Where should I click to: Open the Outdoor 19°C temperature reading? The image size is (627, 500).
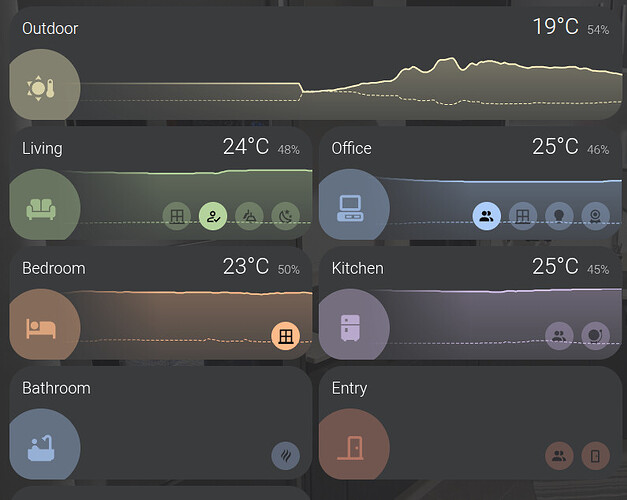point(555,27)
